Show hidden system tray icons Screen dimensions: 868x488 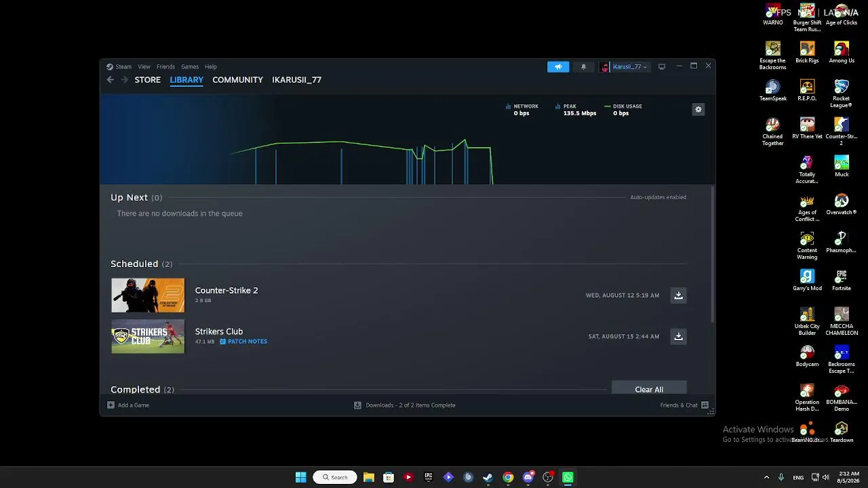coord(766,477)
